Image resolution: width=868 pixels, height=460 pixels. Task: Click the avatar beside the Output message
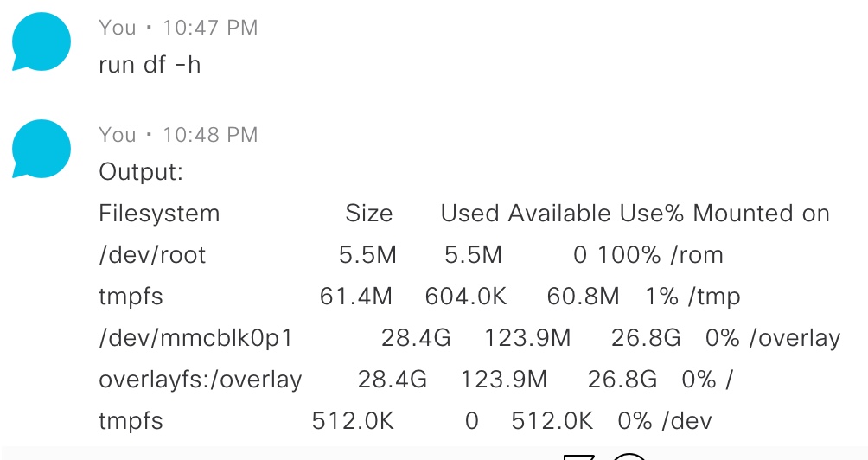pyautogui.click(x=41, y=149)
